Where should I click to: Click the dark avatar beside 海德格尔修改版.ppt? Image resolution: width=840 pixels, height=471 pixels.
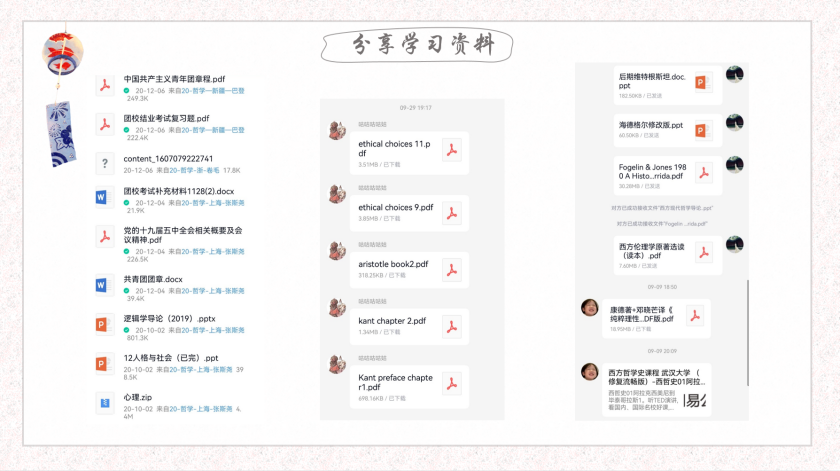[x=734, y=123]
